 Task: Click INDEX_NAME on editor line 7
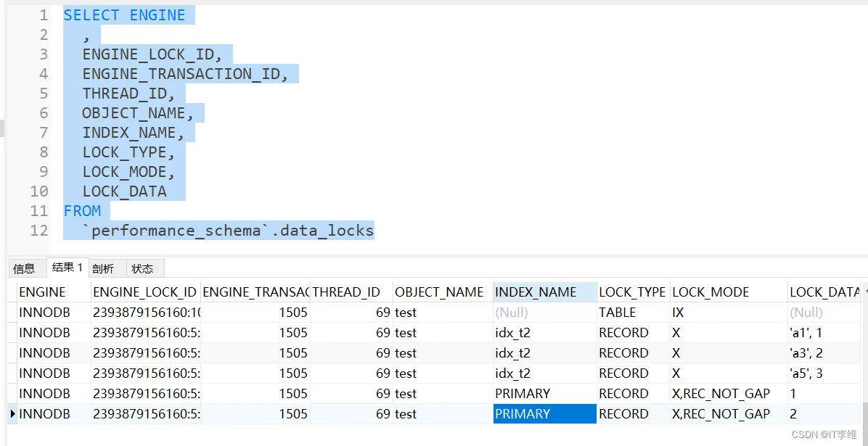coord(128,133)
